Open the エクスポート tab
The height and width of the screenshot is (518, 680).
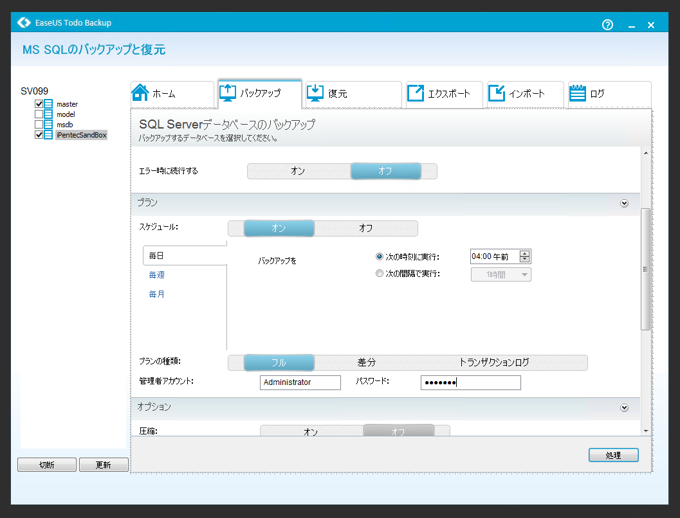[444, 94]
